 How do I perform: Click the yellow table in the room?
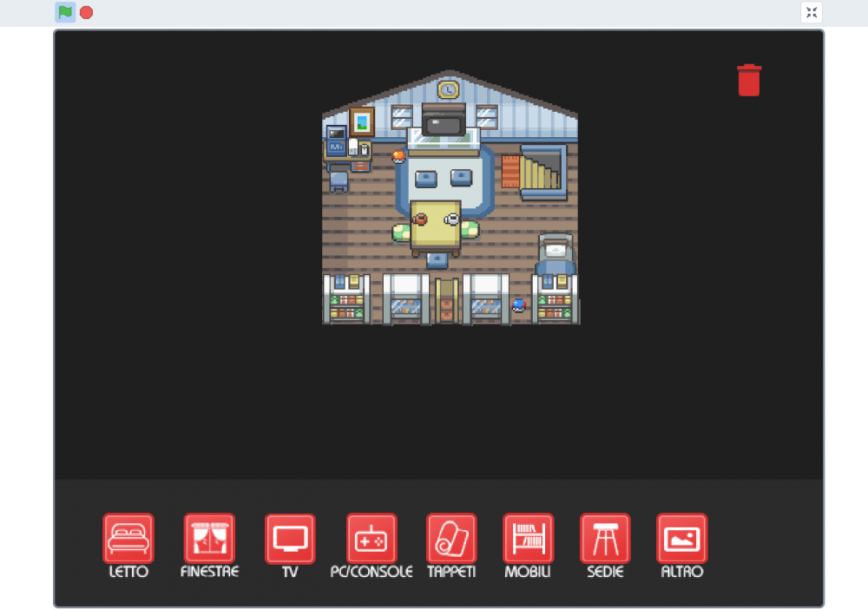[x=436, y=228]
